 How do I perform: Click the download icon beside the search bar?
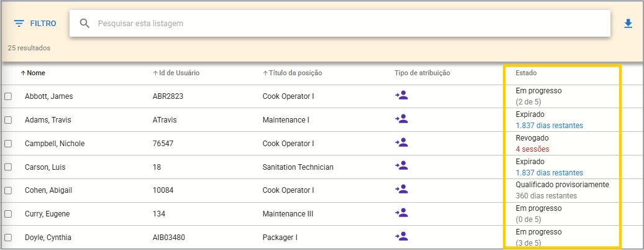point(628,24)
